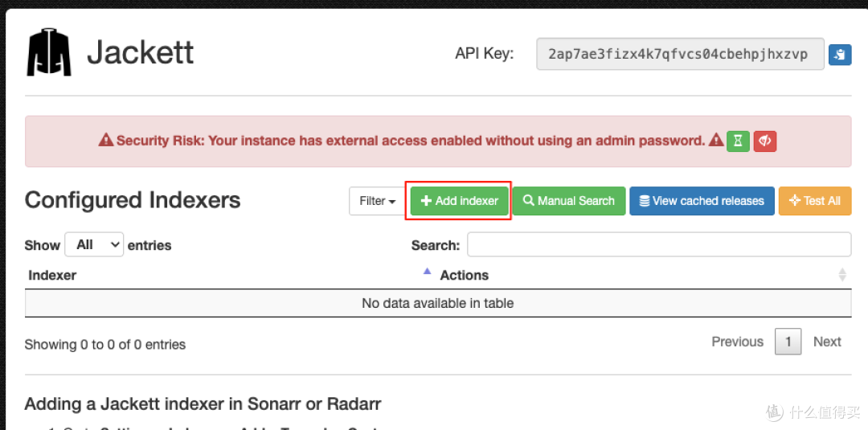Go to the Previous page
Screen dimensions: 868x430
pyautogui.click(x=737, y=342)
